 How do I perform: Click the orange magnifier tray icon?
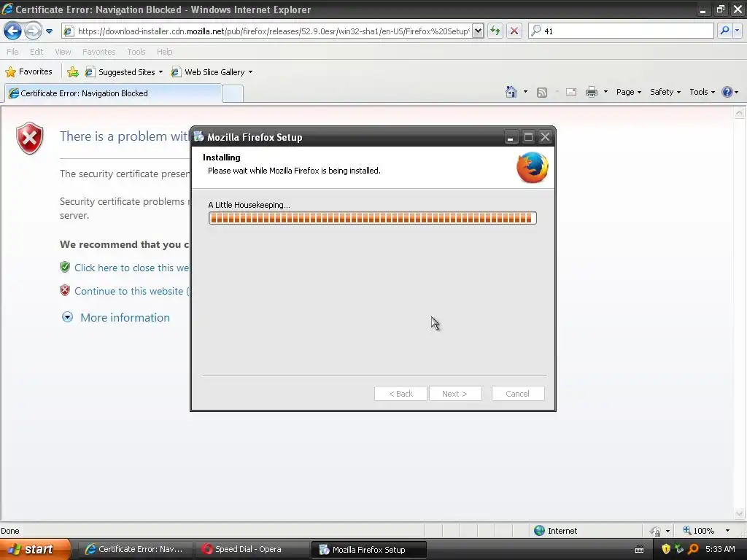point(693,549)
